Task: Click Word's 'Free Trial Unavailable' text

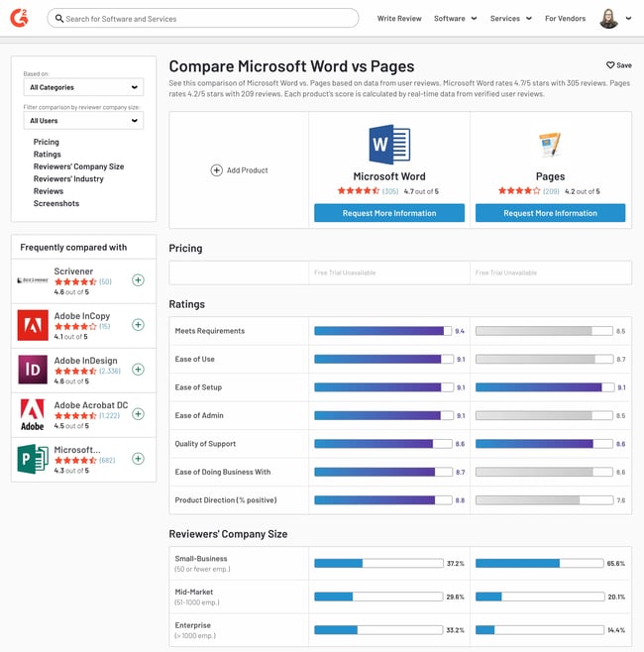Action: (x=345, y=272)
